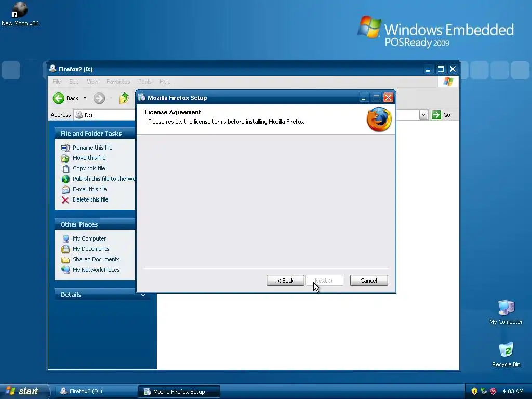
Task: Click the Start button
Action: [24, 391]
